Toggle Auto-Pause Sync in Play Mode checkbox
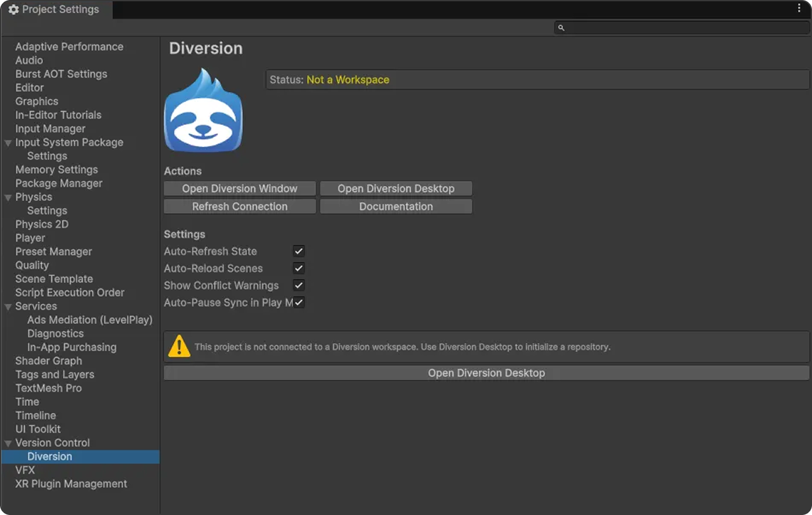Screen dimensions: 812x515 299,303
